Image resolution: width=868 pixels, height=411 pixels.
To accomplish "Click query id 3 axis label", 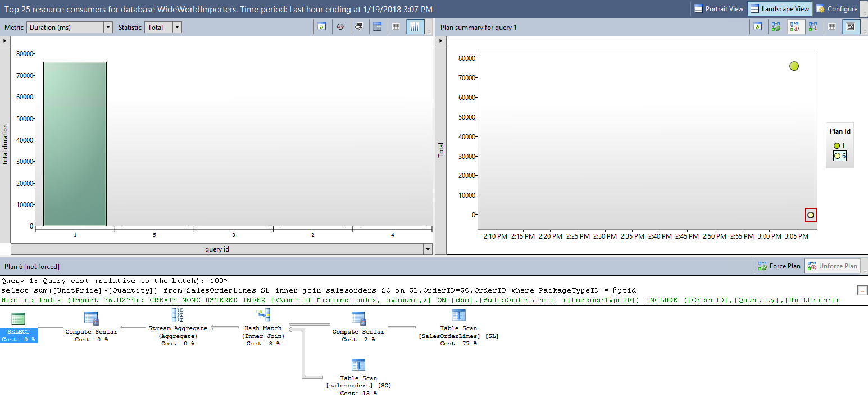I will (234, 235).
